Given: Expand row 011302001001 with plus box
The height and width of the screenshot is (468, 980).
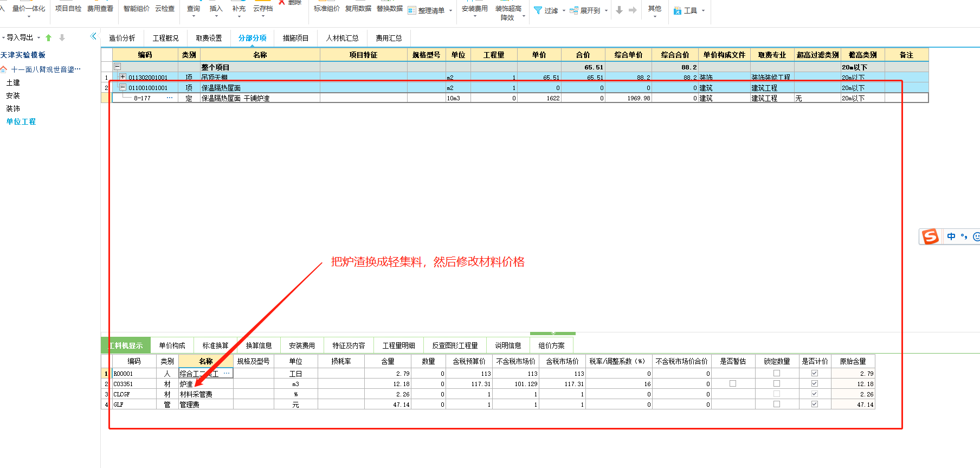Looking at the screenshot, I should [122, 77].
